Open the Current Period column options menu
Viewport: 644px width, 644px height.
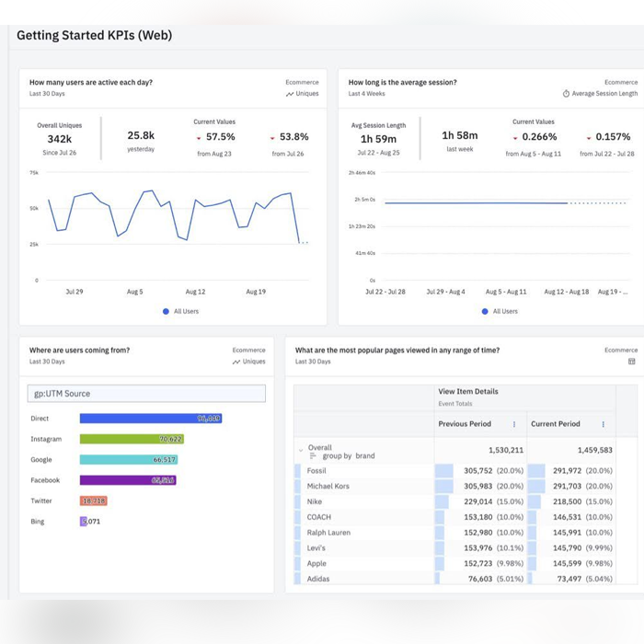point(603,424)
